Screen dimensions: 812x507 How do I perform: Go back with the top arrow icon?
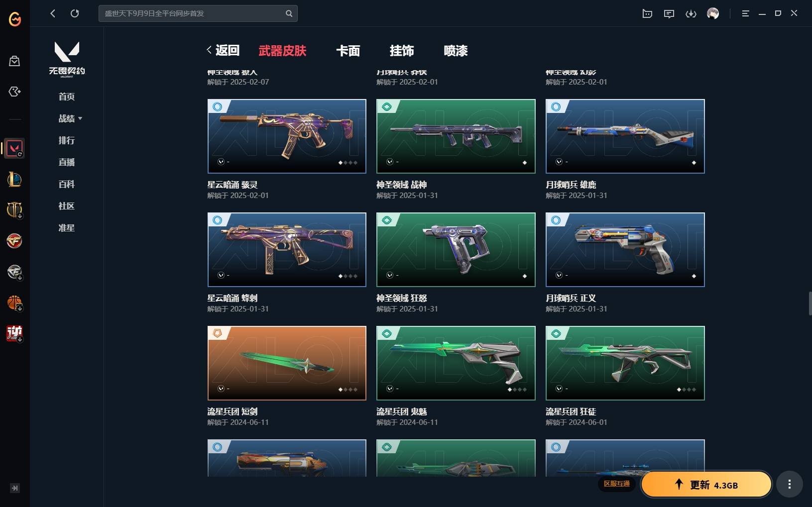53,13
